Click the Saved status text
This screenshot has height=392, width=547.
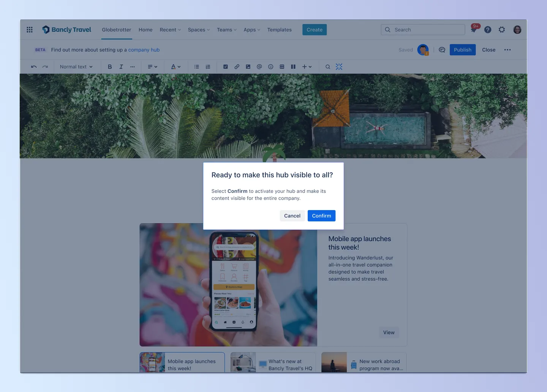[406, 50]
